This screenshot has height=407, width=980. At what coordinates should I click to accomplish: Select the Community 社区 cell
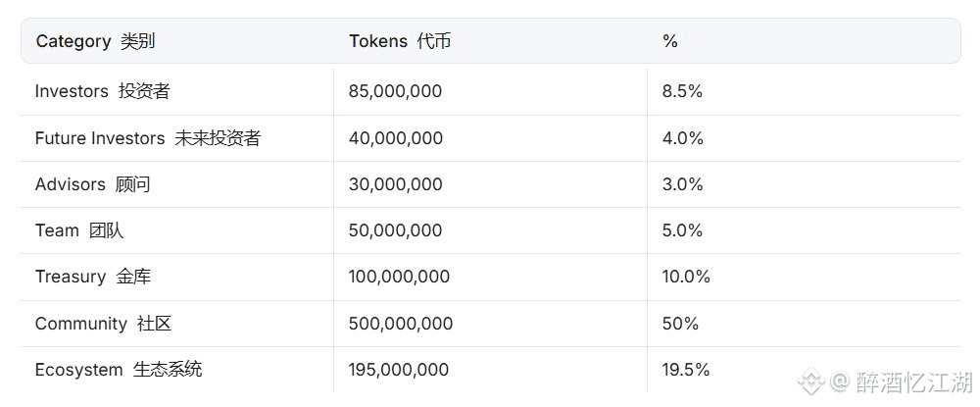(x=103, y=324)
